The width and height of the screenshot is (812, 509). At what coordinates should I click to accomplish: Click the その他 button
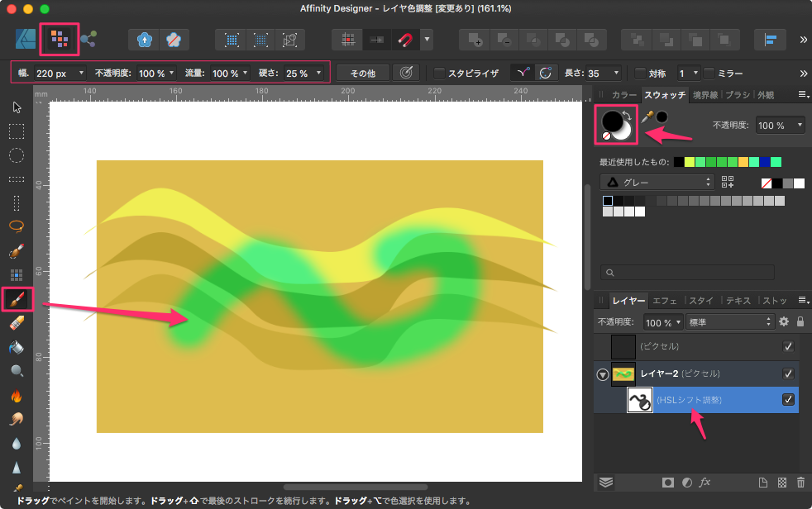click(x=362, y=73)
